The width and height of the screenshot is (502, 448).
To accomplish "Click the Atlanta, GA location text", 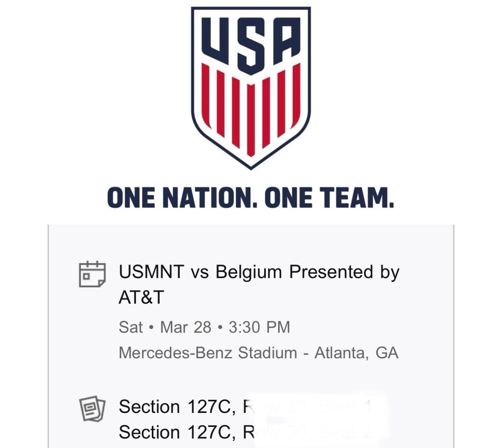I will pos(356,353).
